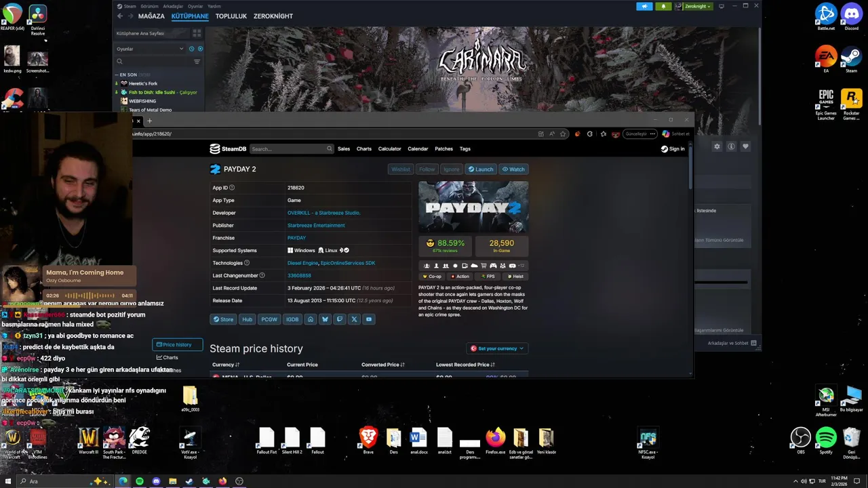Open Epic Games Launcher shortcut

(x=826, y=104)
